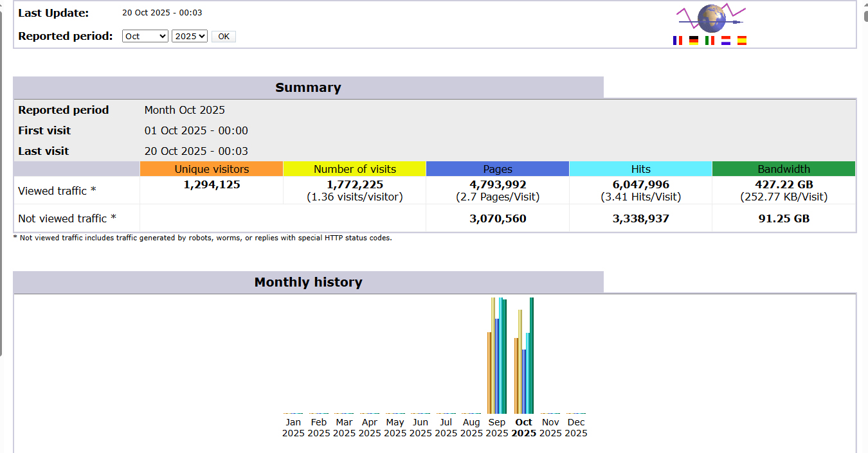This screenshot has height=453, width=868.
Task: Switch language using the French flag
Action: click(678, 40)
